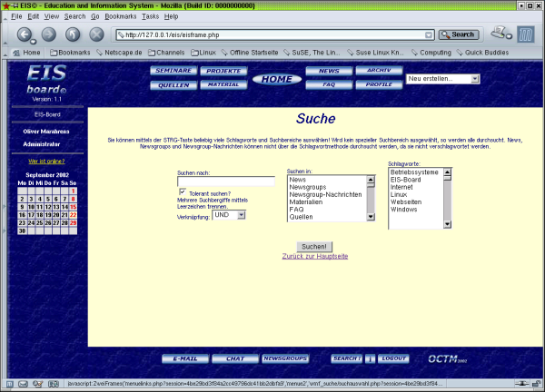Open the Tasks menu
Image resolution: width=545 pixels, height=392 pixels.
coord(150,16)
